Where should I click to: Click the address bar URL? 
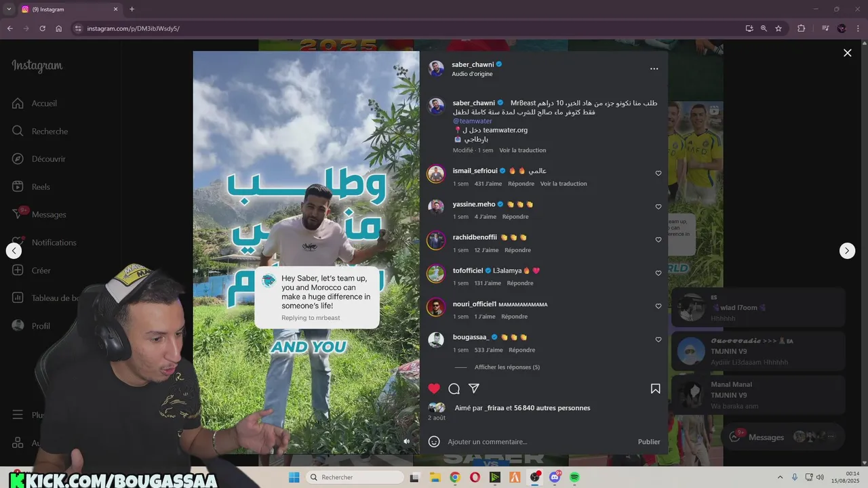tap(134, 28)
